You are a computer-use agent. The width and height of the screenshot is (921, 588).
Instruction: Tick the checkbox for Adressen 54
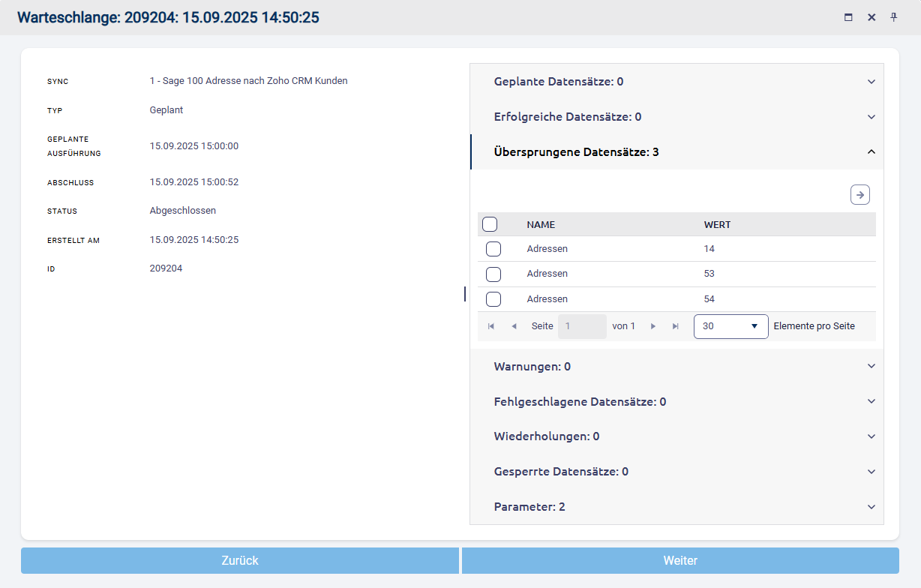click(493, 299)
